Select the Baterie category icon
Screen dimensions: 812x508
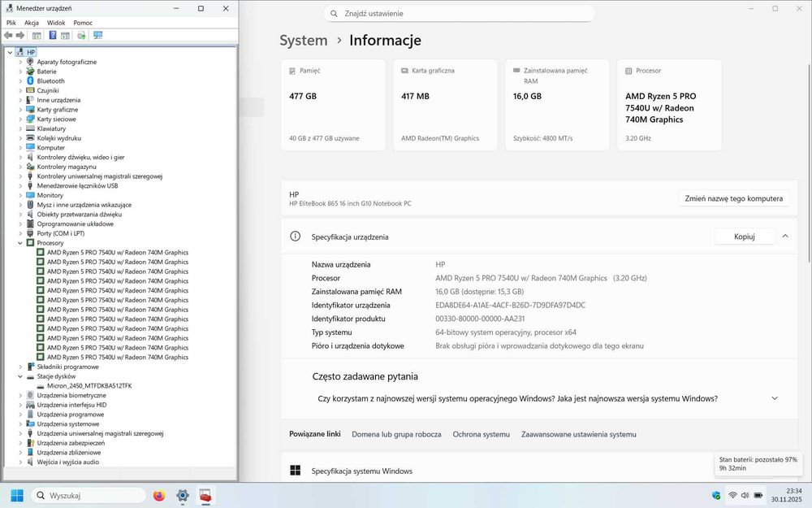pyautogui.click(x=30, y=71)
